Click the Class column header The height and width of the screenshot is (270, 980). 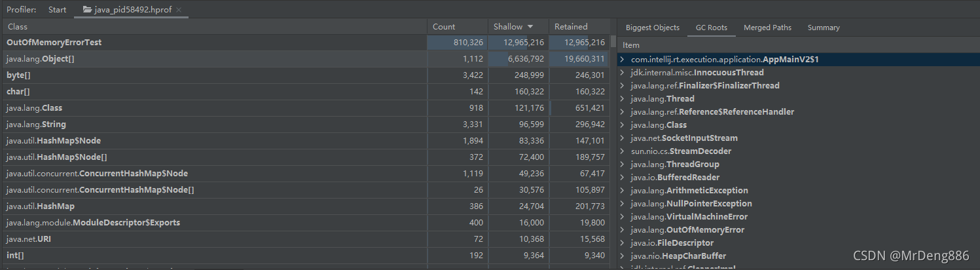pos(215,27)
